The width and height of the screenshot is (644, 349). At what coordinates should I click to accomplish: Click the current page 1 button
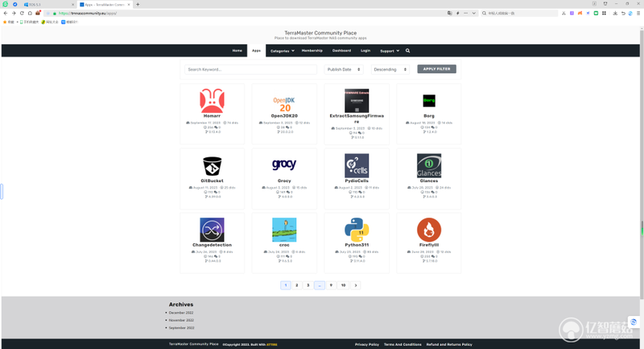pos(286,285)
